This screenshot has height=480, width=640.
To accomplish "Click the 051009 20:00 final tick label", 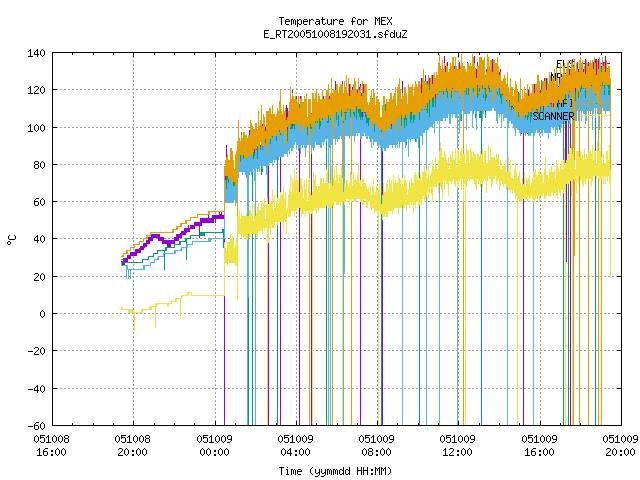I will pos(620,446).
